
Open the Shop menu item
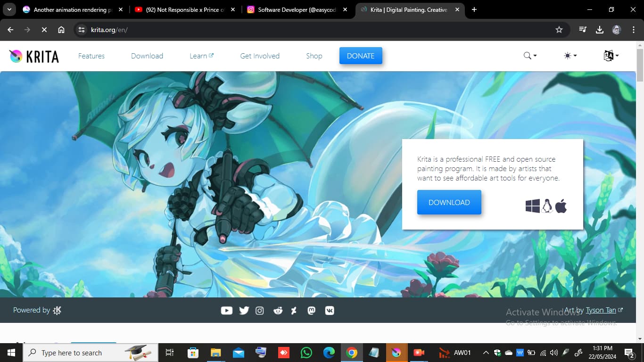pos(314,56)
